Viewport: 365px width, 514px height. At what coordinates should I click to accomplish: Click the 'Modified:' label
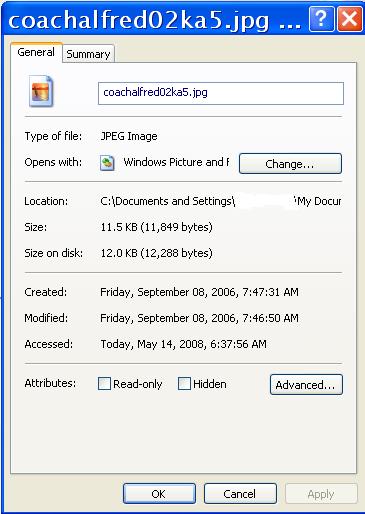[x=46, y=318]
